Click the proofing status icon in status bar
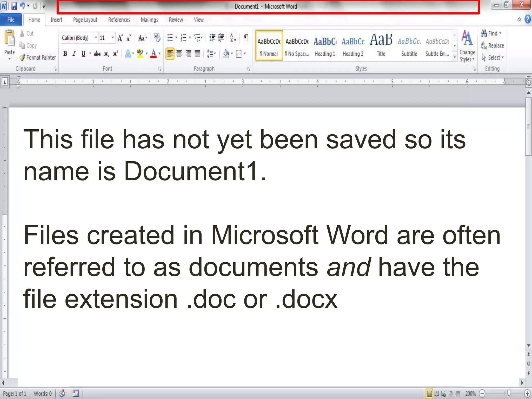Screen dimensions: 532x399 (62, 393)
